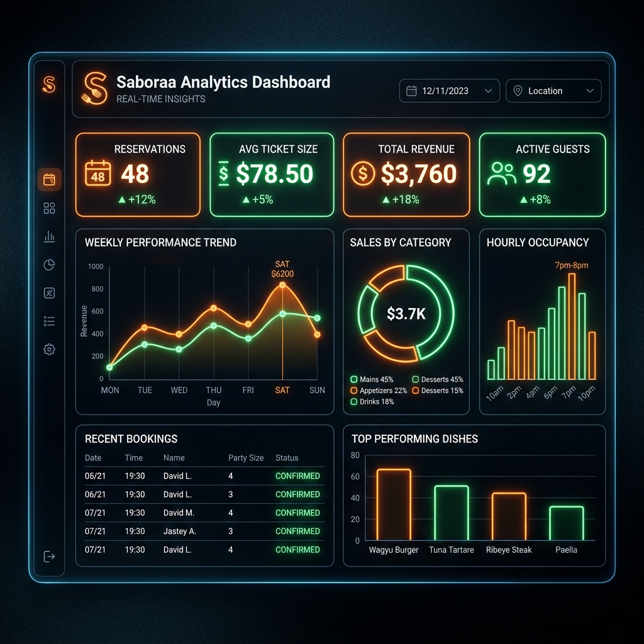Toggle the Drinks 18% legend marker
This screenshot has width=644, height=644.
[x=353, y=402]
